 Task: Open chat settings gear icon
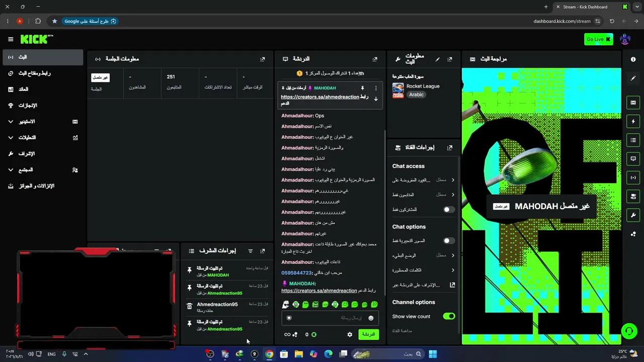350,334
